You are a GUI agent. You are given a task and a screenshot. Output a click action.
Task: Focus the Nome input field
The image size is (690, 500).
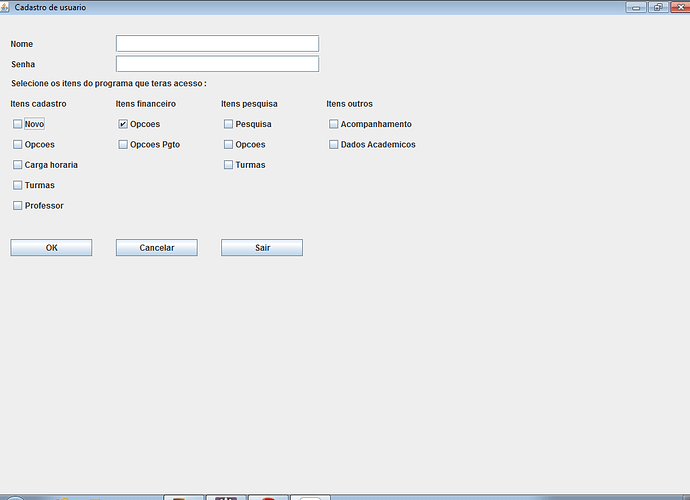coord(217,44)
